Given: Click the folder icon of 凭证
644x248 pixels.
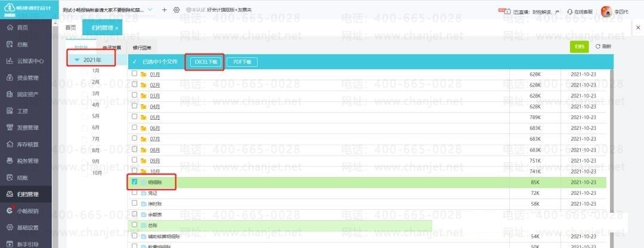Looking at the screenshot, I should [144, 193].
